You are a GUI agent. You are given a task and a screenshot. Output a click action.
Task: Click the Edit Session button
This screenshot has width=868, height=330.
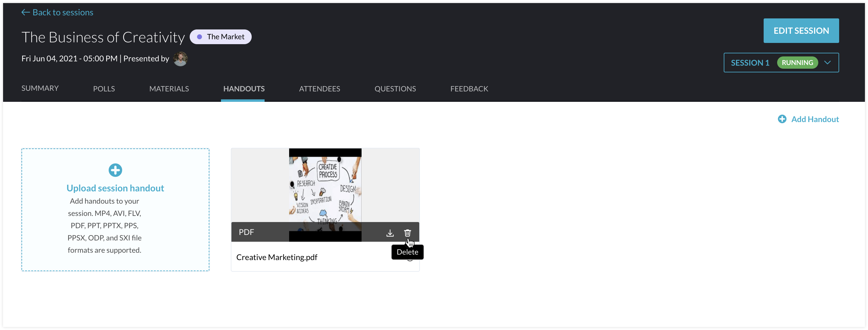(801, 31)
